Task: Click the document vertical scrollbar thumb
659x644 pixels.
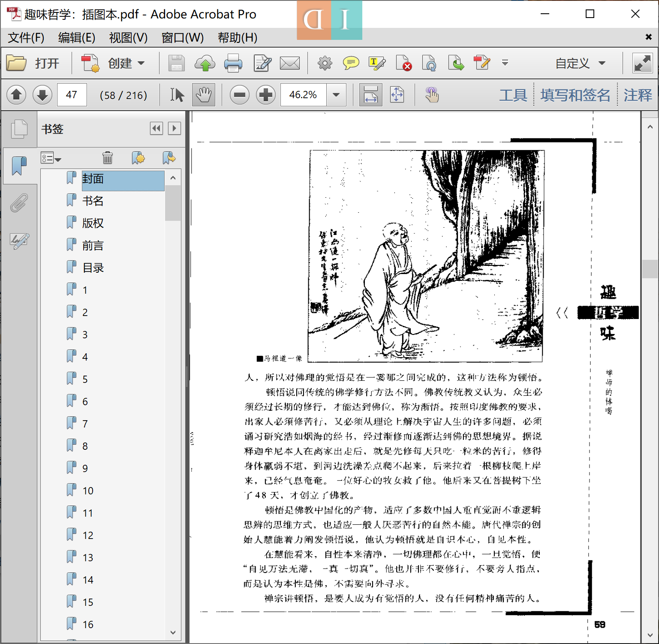Action: pos(650,269)
